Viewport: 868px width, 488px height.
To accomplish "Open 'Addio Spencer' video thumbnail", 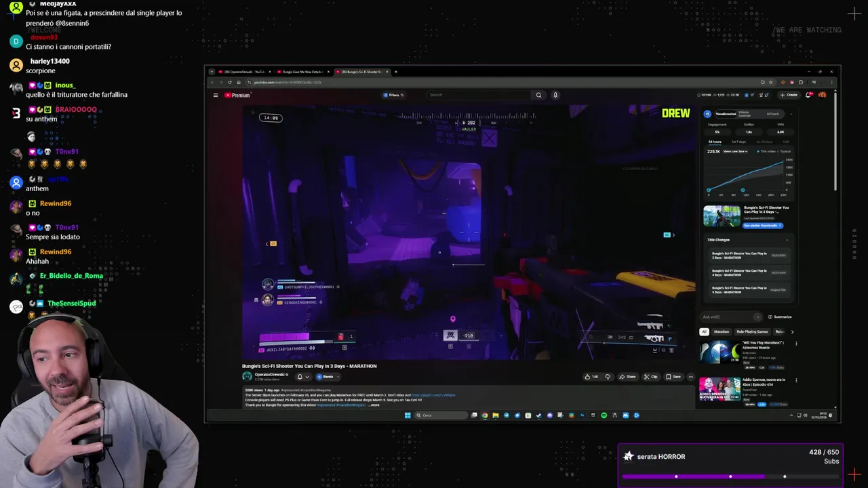I will point(719,389).
